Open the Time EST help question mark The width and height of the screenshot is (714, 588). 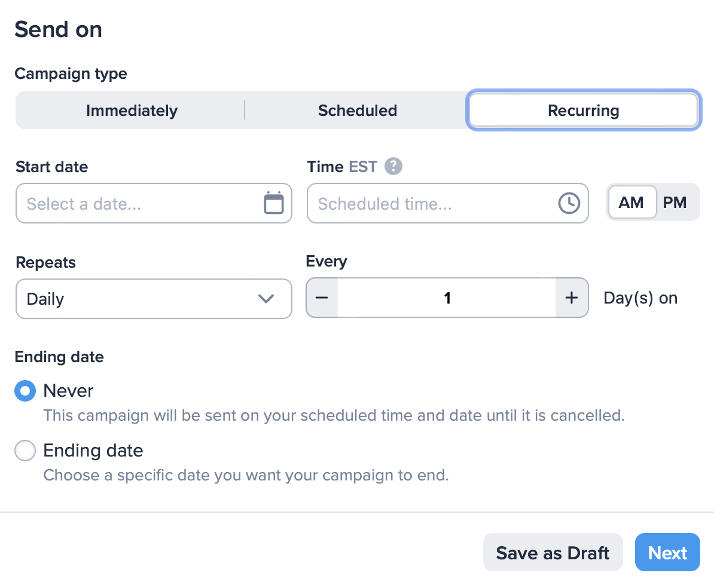tap(393, 166)
